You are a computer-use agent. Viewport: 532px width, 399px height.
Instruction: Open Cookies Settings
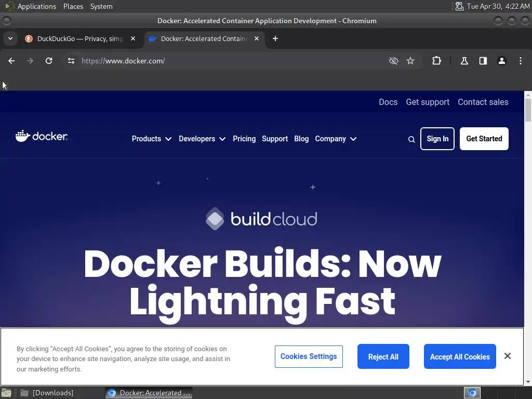point(309,356)
